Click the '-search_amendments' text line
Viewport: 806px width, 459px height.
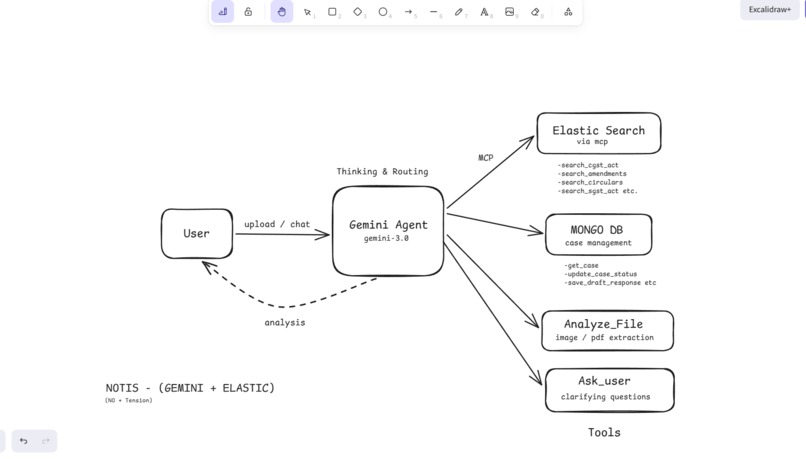click(592, 174)
